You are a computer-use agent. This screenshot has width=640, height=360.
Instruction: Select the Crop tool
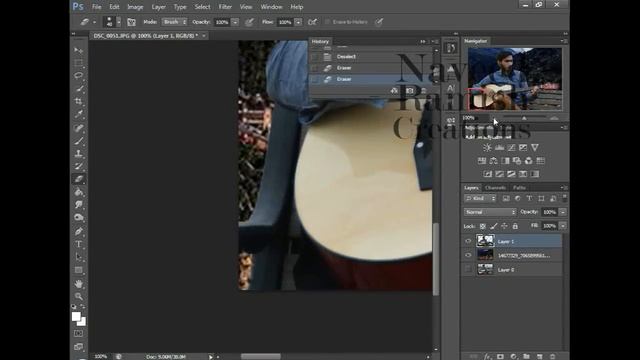tap(78, 101)
